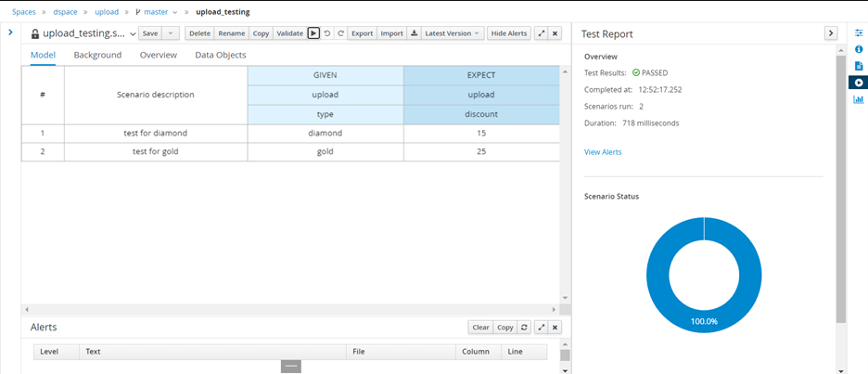Switch to the Model tab

(43, 55)
